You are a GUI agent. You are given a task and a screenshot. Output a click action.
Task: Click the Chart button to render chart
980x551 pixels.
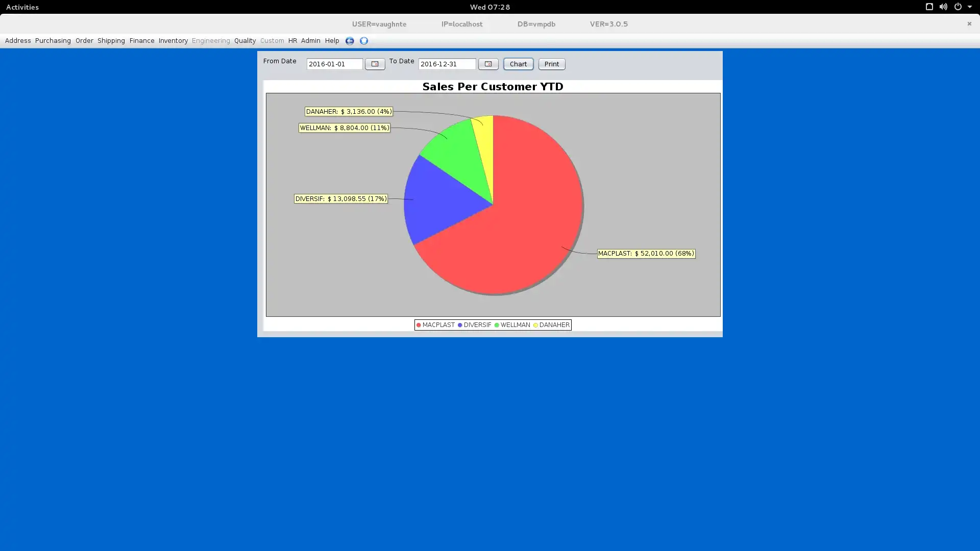[x=518, y=64]
